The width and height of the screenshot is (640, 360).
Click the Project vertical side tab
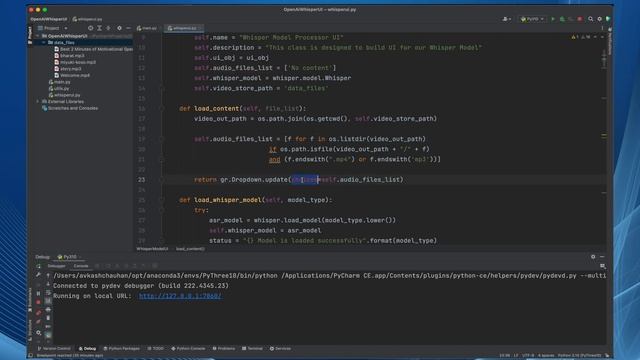30,35
